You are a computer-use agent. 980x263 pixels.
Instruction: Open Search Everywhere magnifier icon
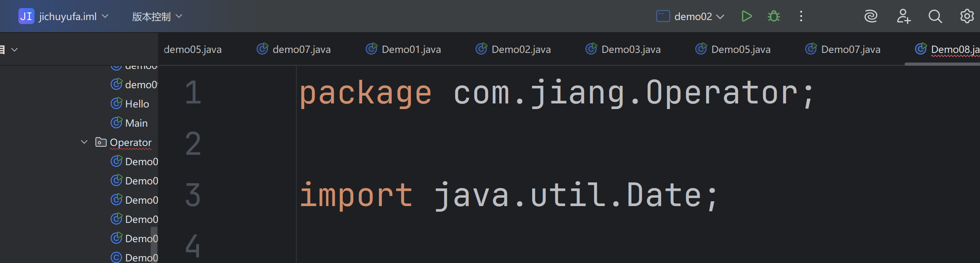point(935,16)
